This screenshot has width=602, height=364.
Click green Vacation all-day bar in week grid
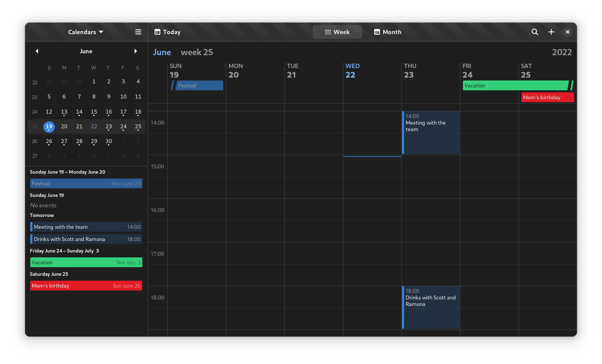click(x=516, y=86)
